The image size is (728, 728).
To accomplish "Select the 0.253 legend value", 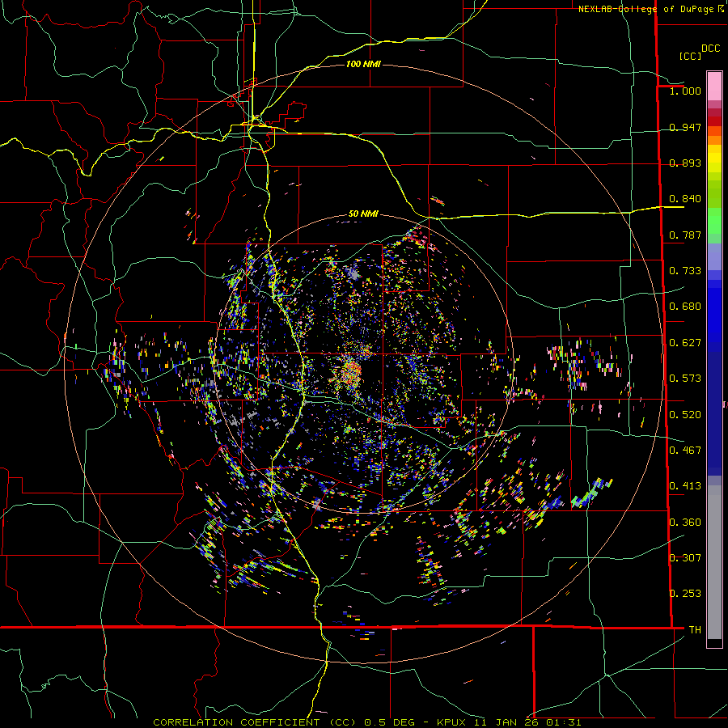I will pyautogui.click(x=685, y=594).
